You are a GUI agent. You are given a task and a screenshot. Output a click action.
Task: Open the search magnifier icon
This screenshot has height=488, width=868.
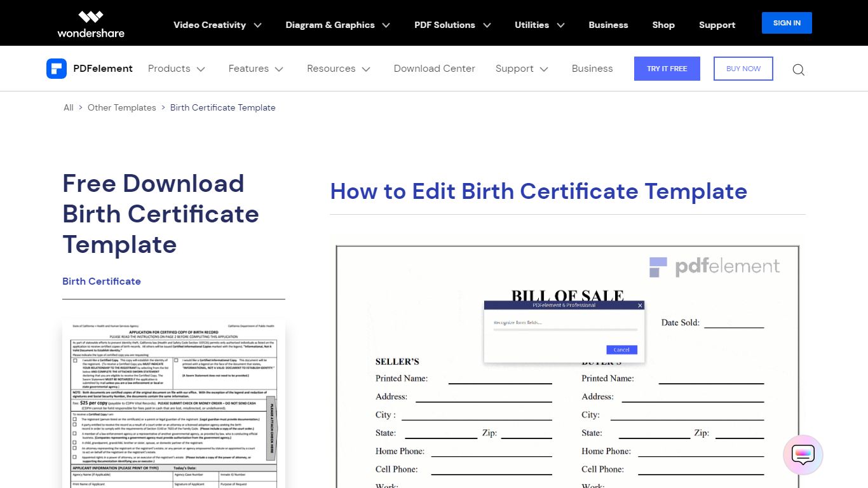[x=799, y=69]
